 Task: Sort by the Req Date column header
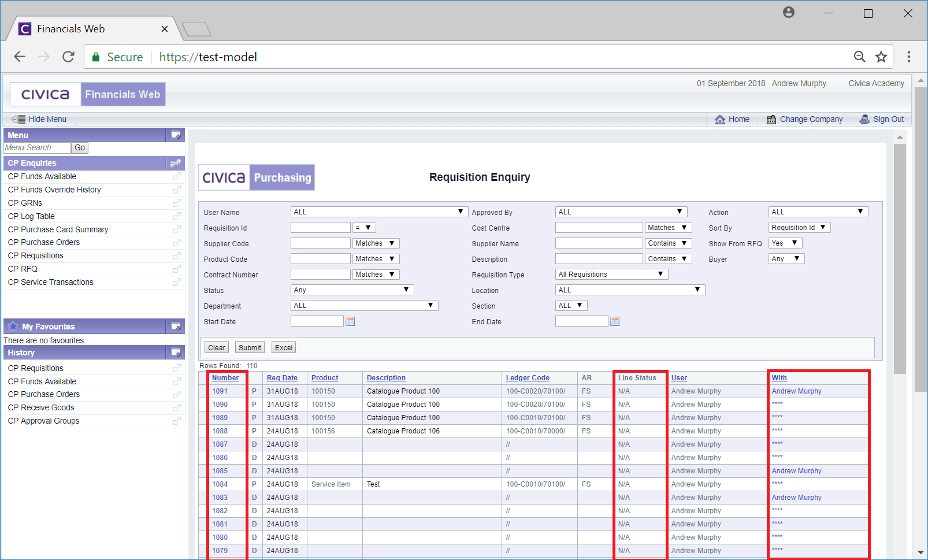pyautogui.click(x=282, y=378)
